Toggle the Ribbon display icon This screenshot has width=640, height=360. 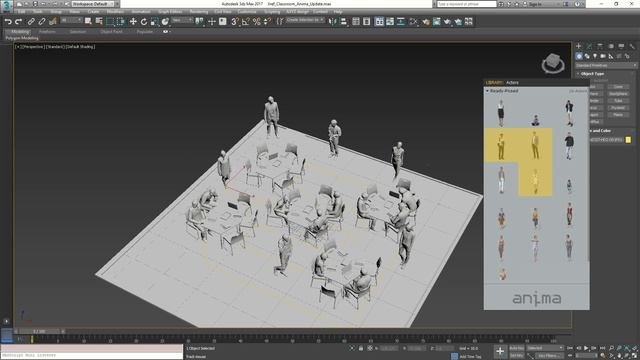[x=379, y=22]
